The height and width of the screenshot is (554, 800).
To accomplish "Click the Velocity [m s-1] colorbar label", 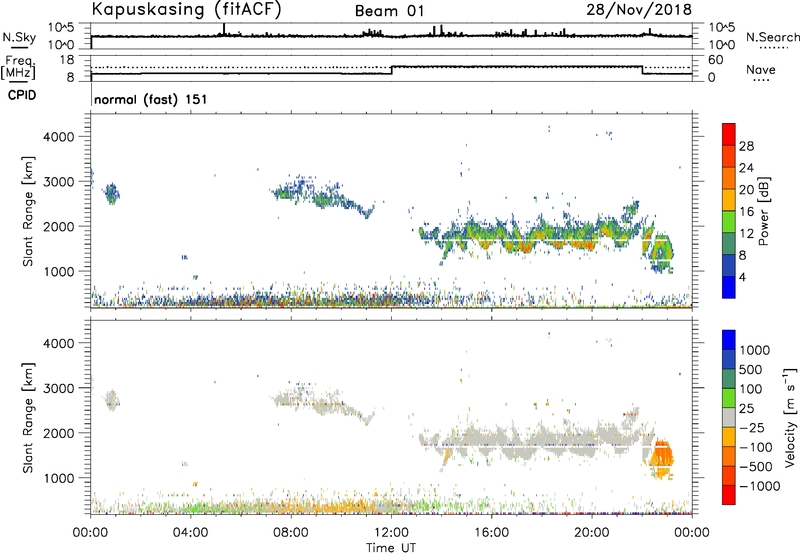I will coord(790,417).
